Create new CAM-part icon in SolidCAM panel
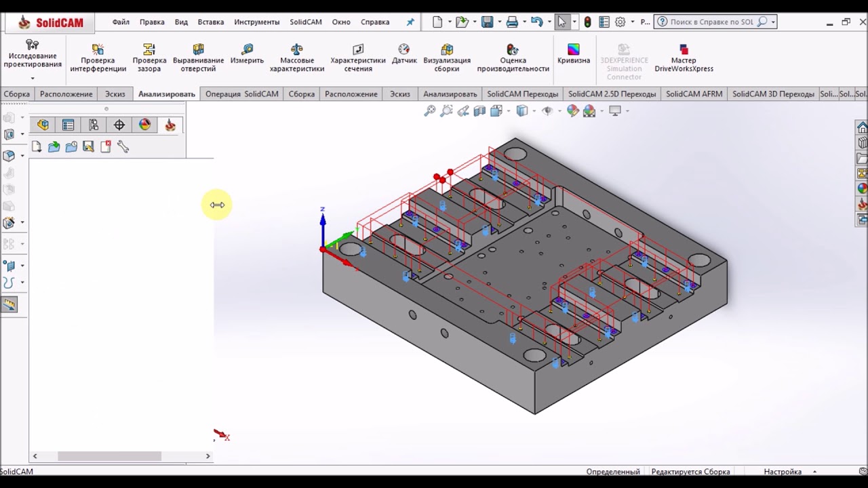The width and height of the screenshot is (868, 488). (x=36, y=146)
